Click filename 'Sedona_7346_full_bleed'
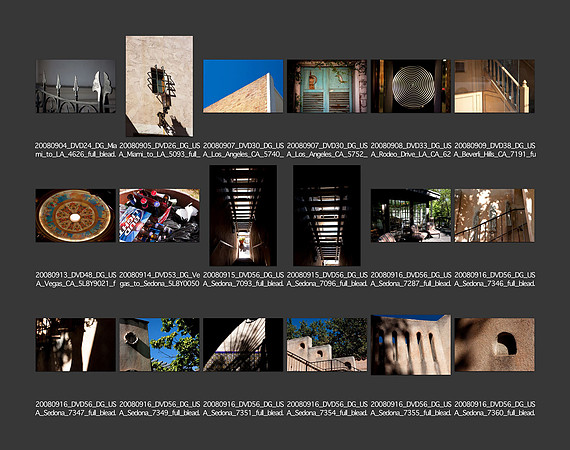Viewport: 570px width, 450px height. click(x=494, y=279)
